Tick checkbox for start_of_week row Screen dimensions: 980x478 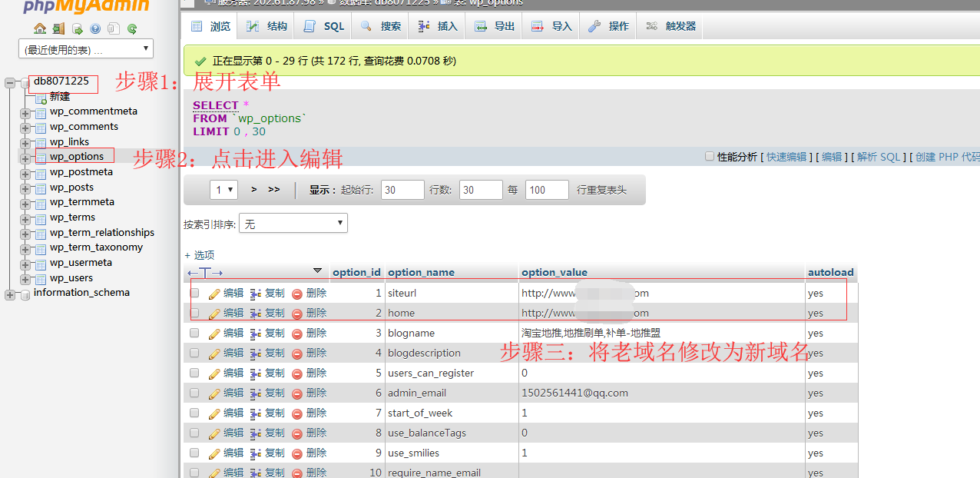coord(194,413)
